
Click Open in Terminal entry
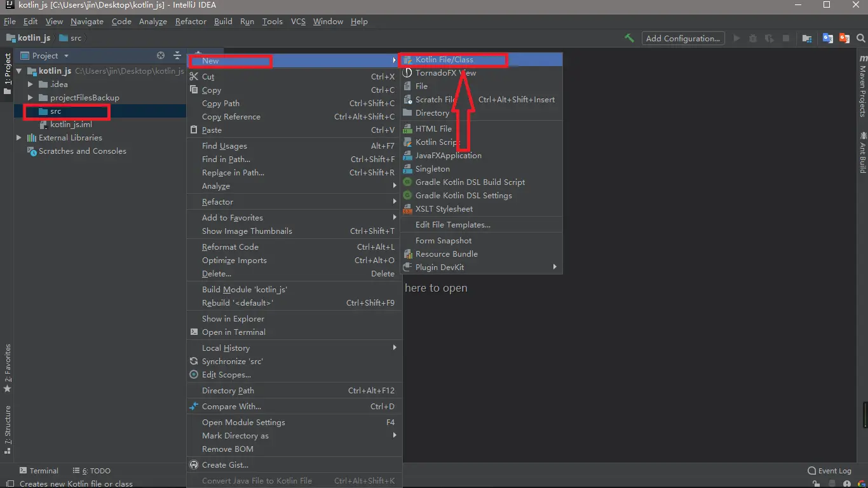[294, 332]
